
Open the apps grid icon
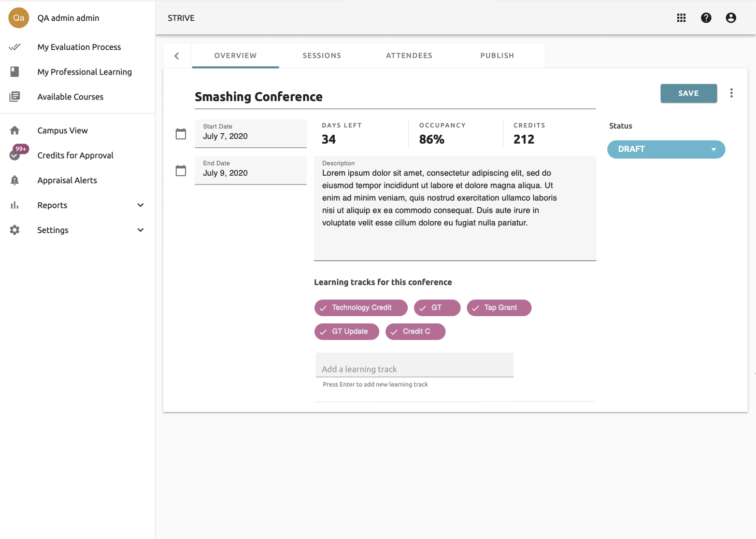(681, 18)
